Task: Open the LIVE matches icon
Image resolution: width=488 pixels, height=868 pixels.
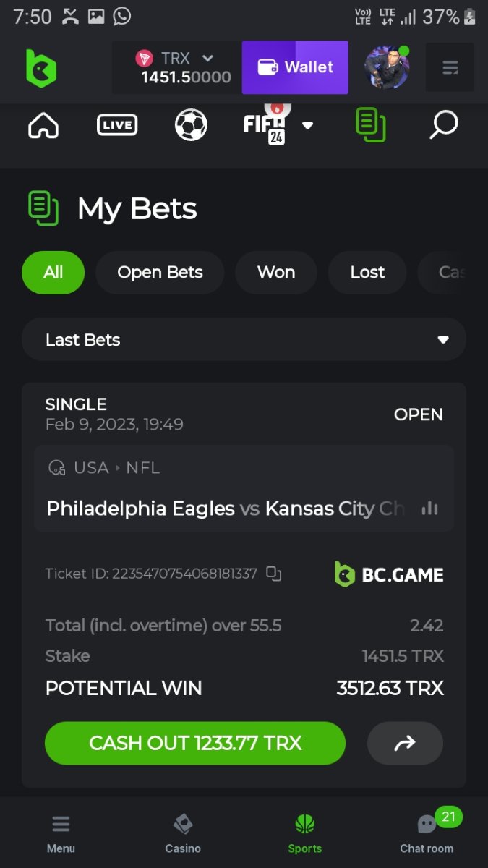Action: pos(117,125)
